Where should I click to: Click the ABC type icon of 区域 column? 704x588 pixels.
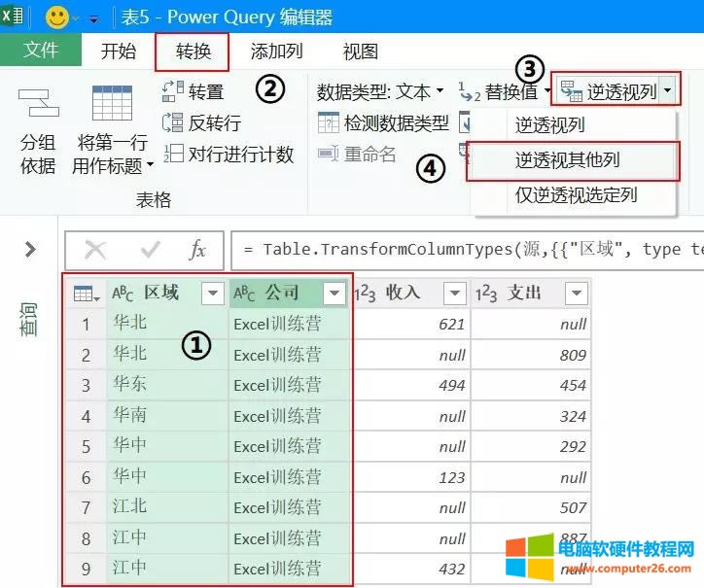123,294
